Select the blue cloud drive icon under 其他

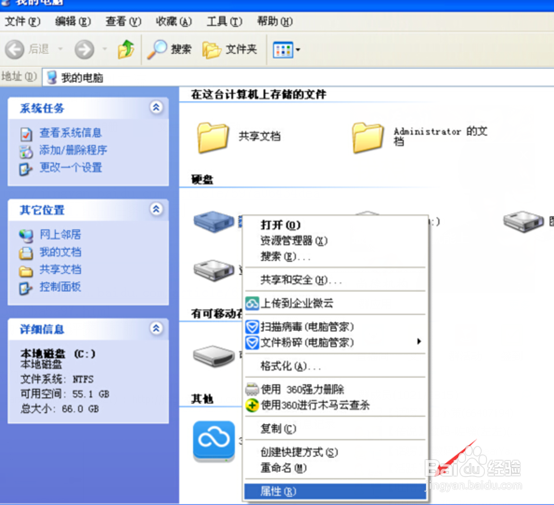click(214, 441)
